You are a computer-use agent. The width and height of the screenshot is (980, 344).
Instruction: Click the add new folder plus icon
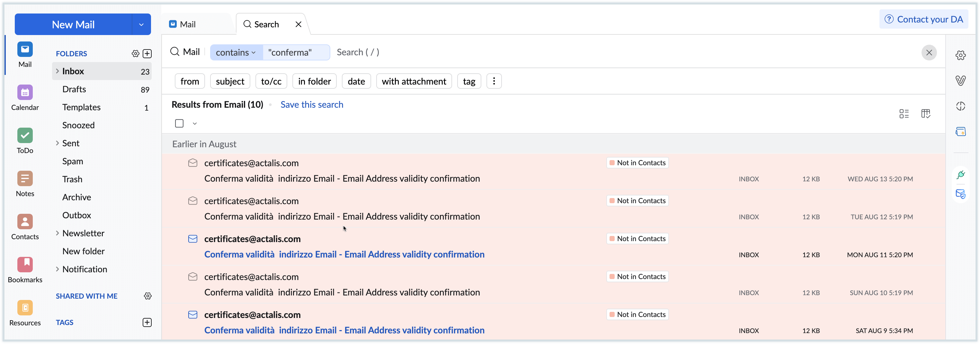pyautogui.click(x=147, y=54)
